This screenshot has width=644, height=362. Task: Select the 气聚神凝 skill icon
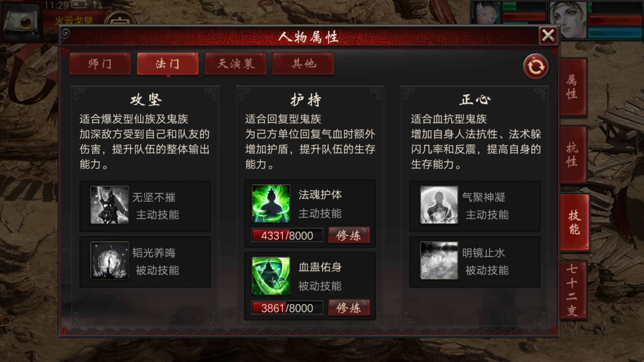coord(439,205)
